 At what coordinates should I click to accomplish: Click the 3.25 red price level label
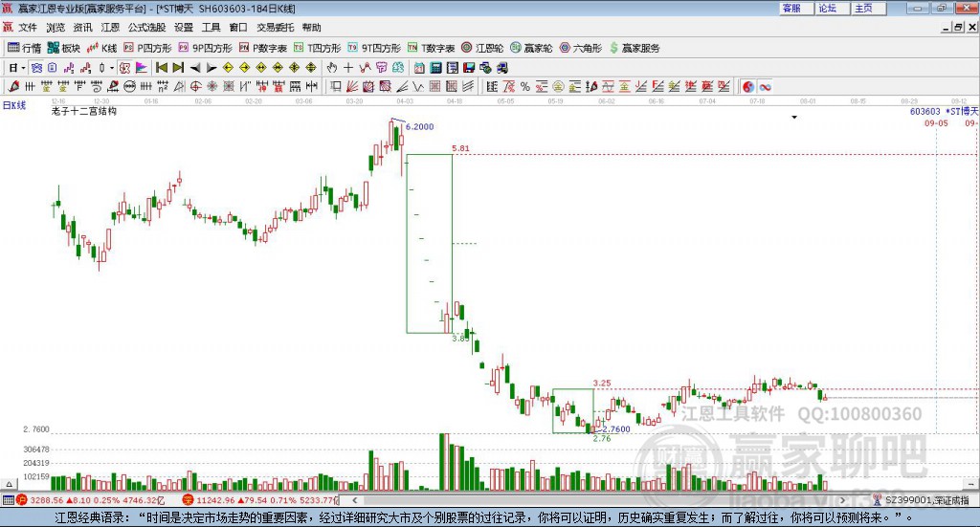602,384
